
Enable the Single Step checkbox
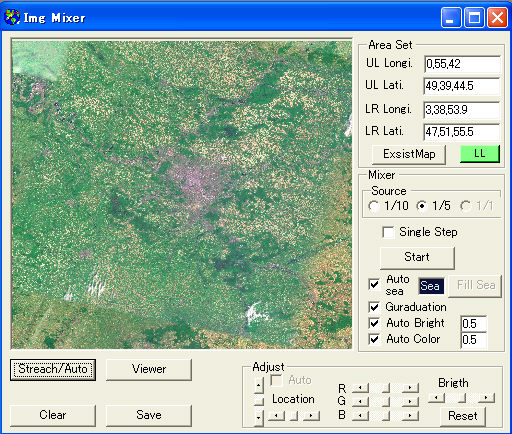click(x=388, y=232)
